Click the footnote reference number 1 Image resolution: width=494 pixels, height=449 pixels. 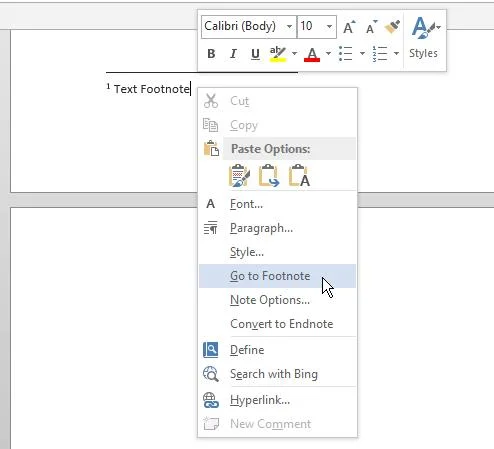point(108,87)
